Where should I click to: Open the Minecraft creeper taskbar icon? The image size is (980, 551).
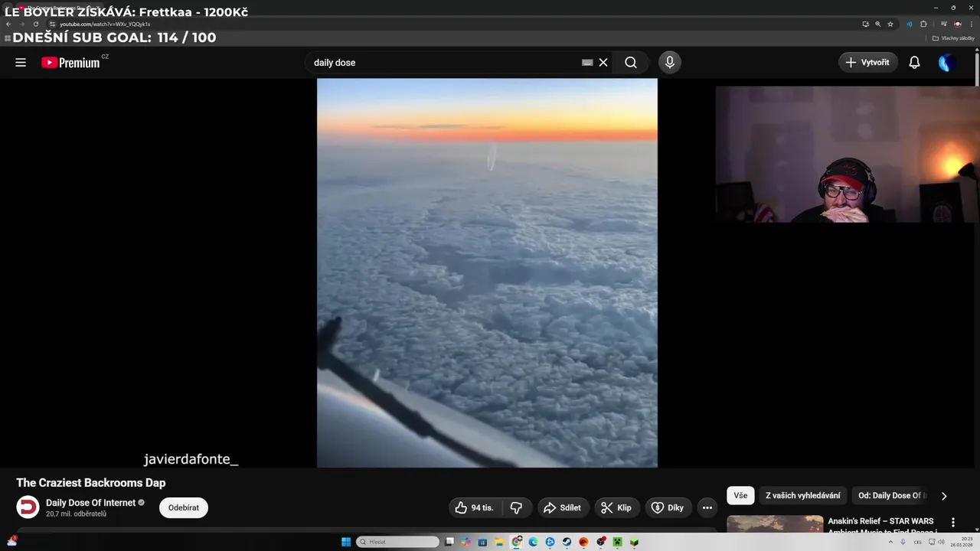[617, 542]
